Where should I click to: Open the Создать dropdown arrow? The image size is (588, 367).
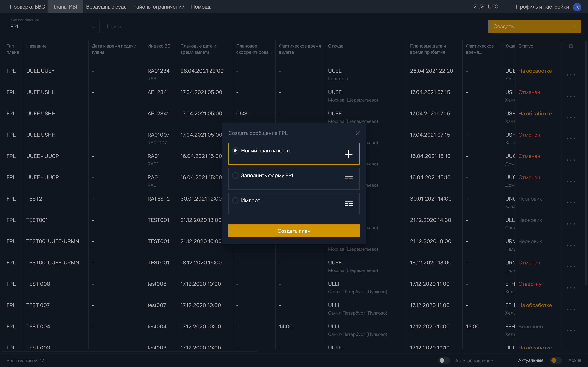pyautogui.click(x=574, y=26)
